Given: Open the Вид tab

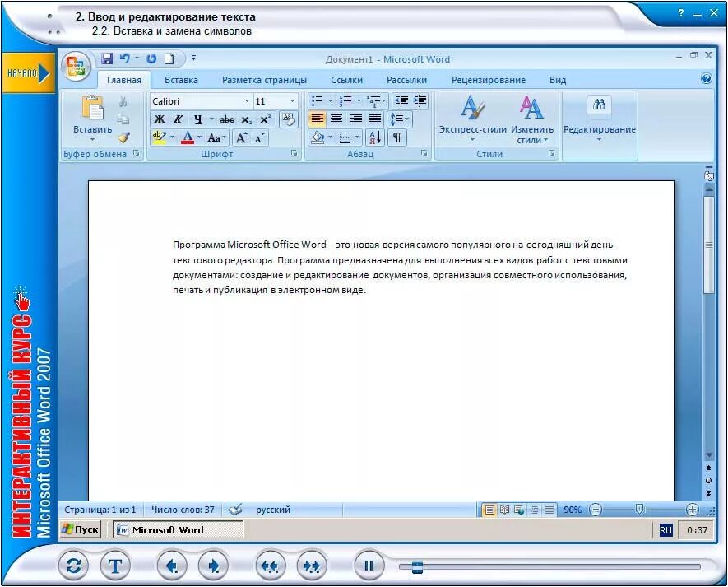Looking at the screenshot, I should point(558,80).
